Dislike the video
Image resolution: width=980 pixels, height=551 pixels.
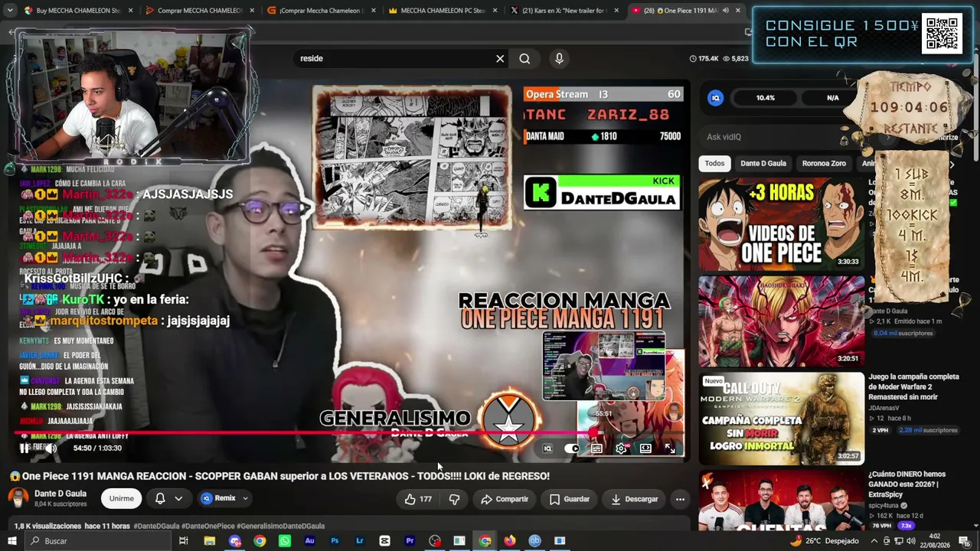point(454,499)
